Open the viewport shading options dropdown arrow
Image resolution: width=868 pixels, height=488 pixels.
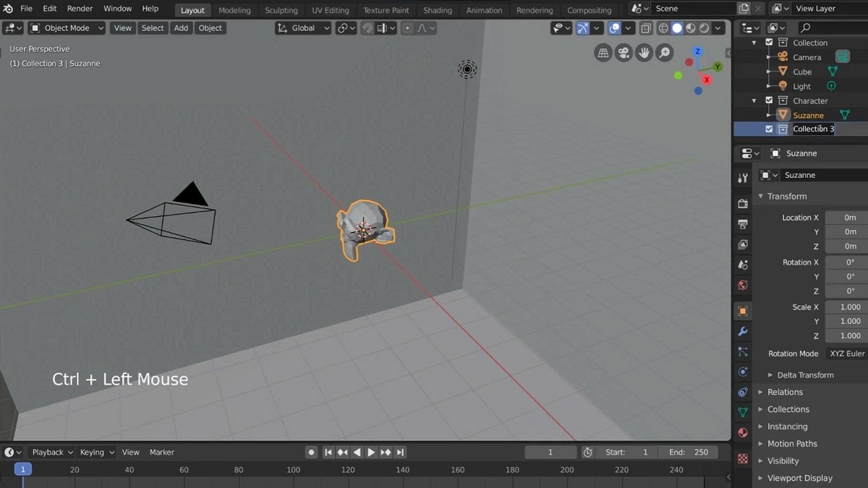719,28
